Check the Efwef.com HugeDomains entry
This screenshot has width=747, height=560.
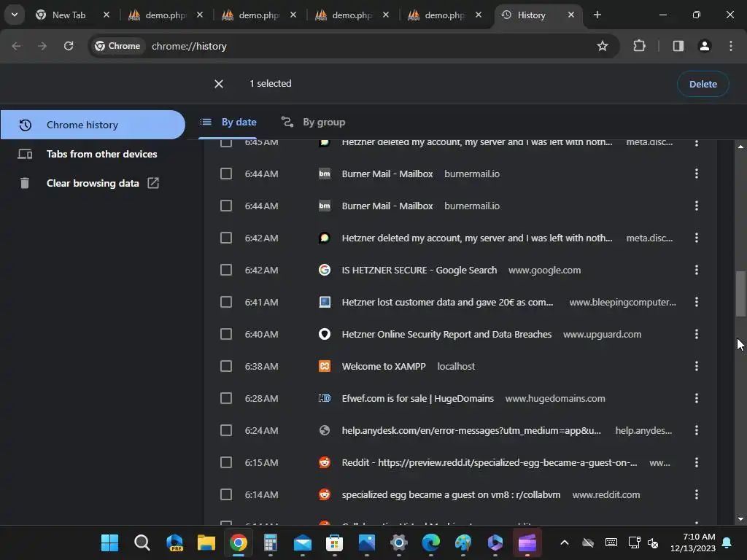click(226, 398)
